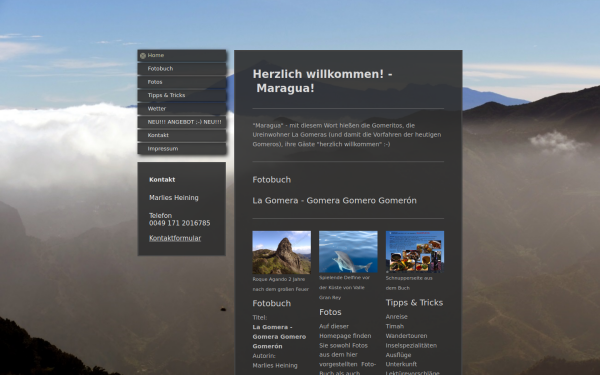Click the bold book title in the Fotobuch column

(x=279, y=337)
